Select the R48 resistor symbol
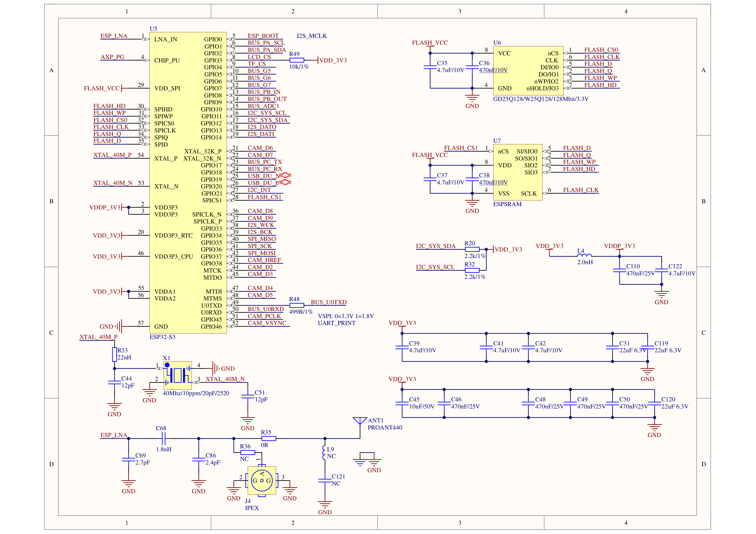Screen dimensions: 756x534 [x=297, y=306]
